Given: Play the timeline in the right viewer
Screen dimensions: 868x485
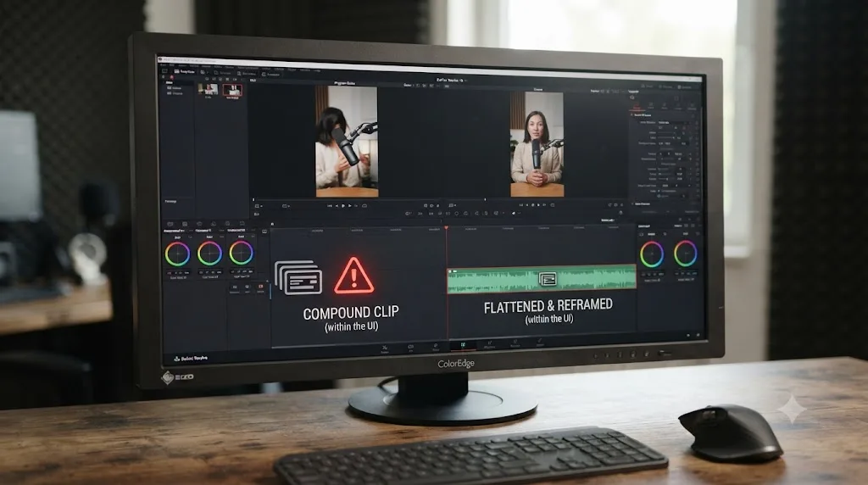Looking at the screenshot, I should pyautogui.click(x=538, y=205).
